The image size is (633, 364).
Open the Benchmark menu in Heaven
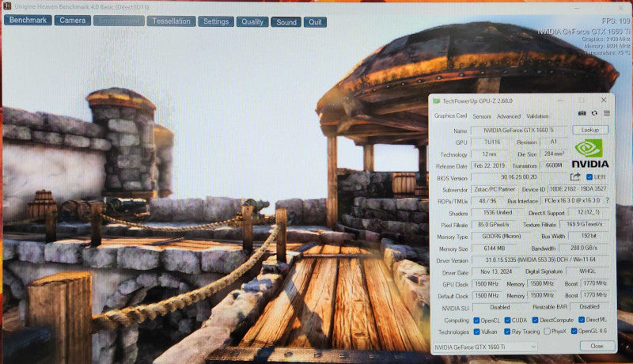tap(28, 20)
